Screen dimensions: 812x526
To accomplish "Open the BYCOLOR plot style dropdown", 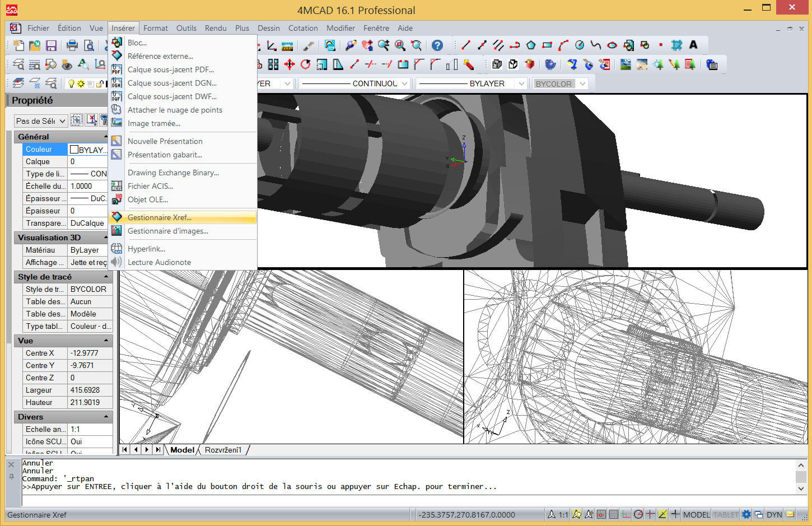I will pos(582,83).
